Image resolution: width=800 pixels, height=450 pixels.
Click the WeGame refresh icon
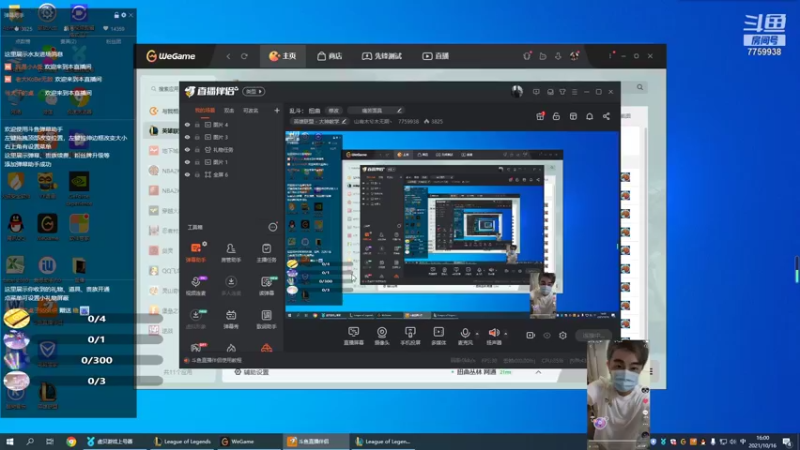click(244, 56)
